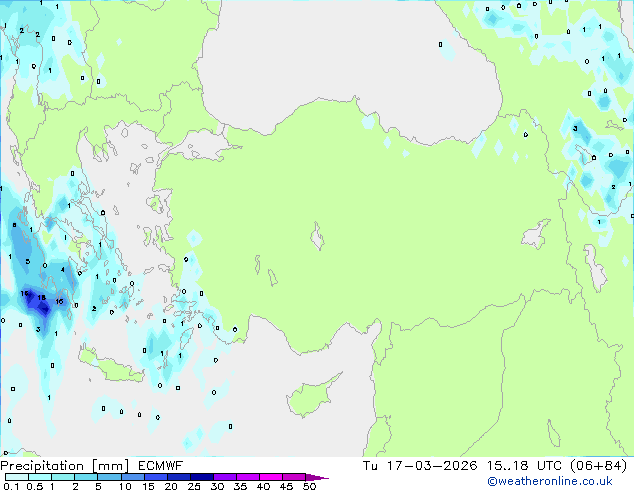Select the '(06+84)' forecast run text
634x490 pixels.
point(598,466)
